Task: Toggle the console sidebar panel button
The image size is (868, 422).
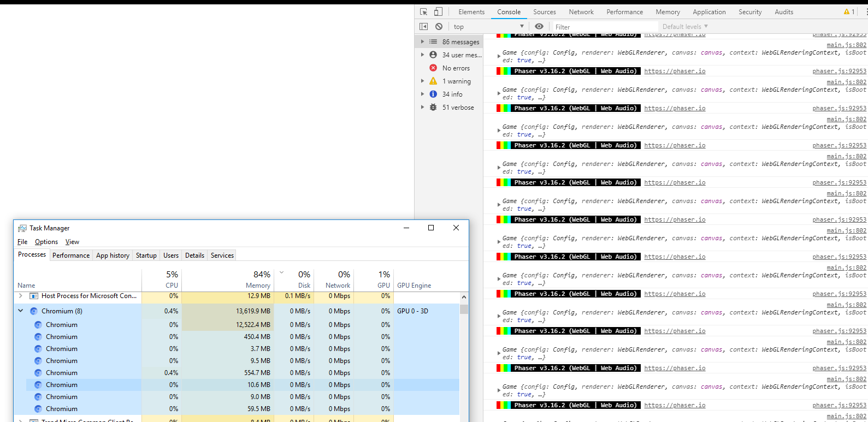Action: (x=423, y=26)
